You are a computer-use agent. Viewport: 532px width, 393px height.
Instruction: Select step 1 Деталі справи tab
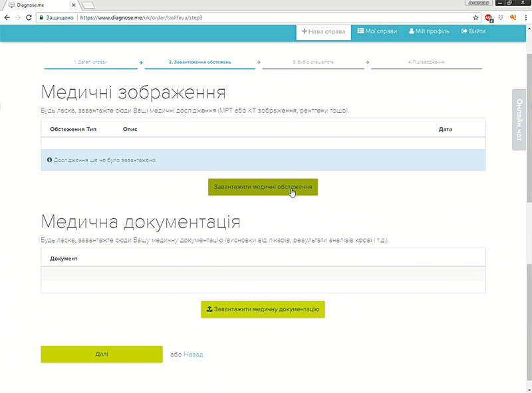90,62
